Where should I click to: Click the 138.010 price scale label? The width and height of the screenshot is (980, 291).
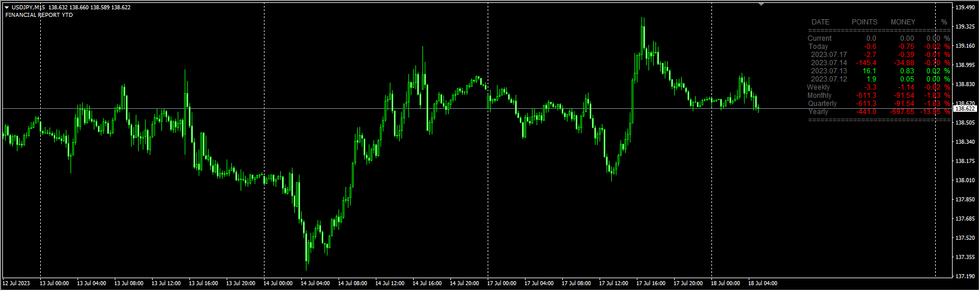(965, 180)
